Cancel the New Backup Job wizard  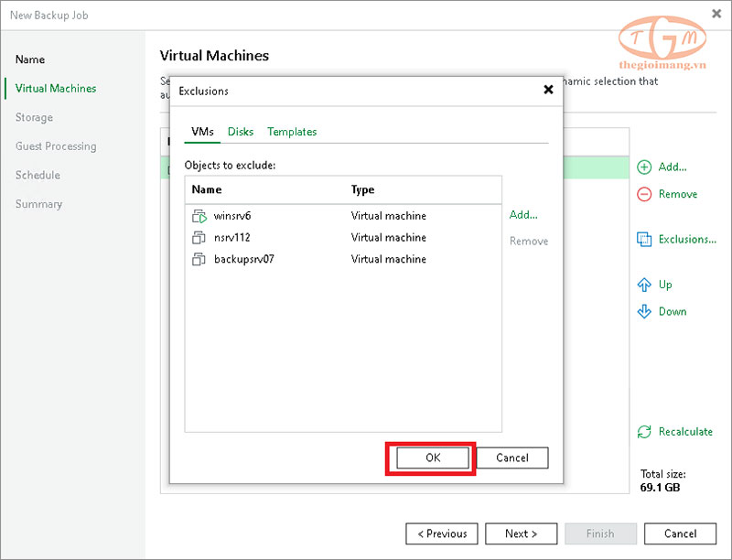(x=680, y=533)
